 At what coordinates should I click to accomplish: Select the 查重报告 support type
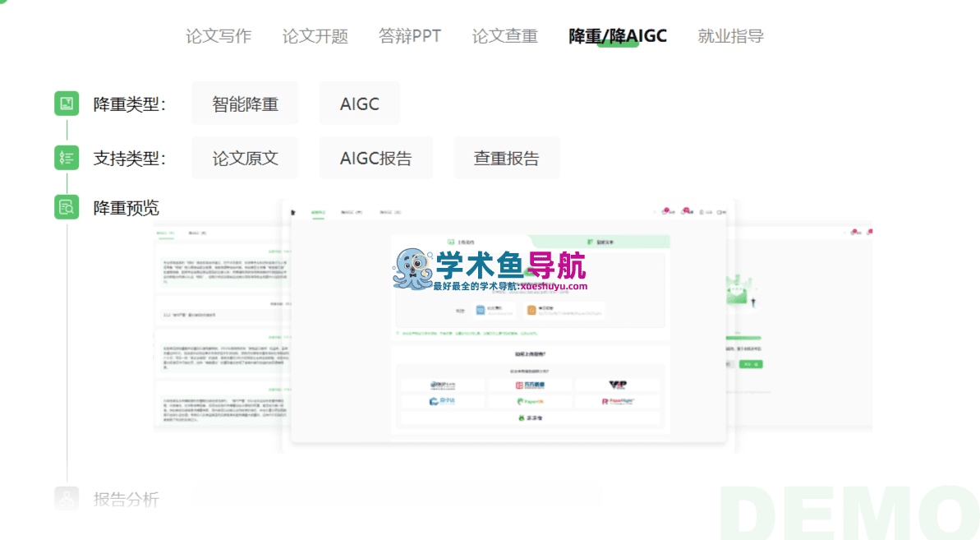click(x=506, y=158)
